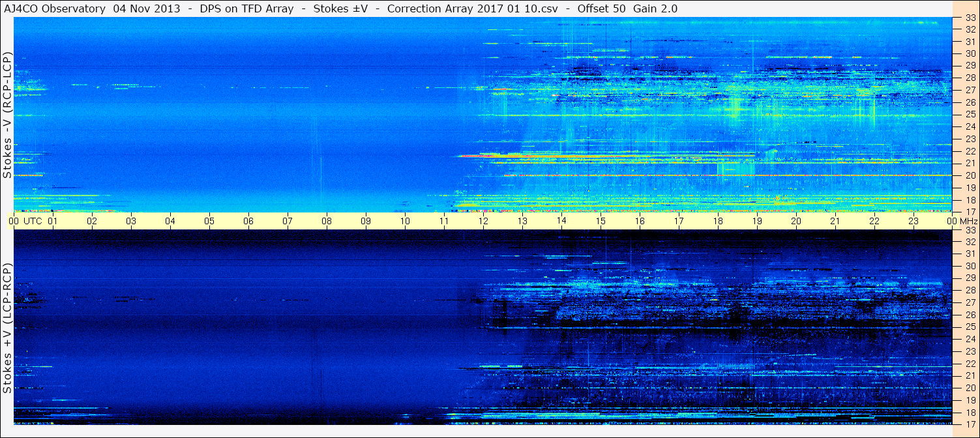Select the 05 hour marker on time axis
Screen dimensions: 980x438
click(209, 221)
